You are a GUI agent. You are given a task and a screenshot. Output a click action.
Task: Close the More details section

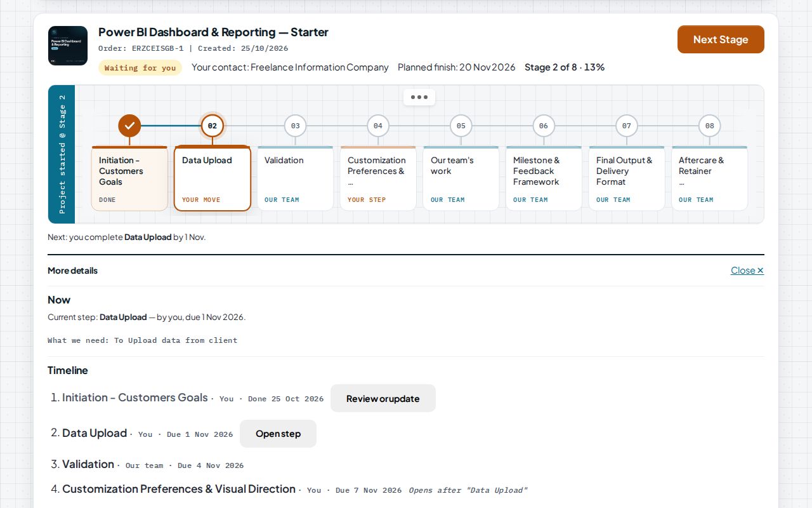click(747, 271)
